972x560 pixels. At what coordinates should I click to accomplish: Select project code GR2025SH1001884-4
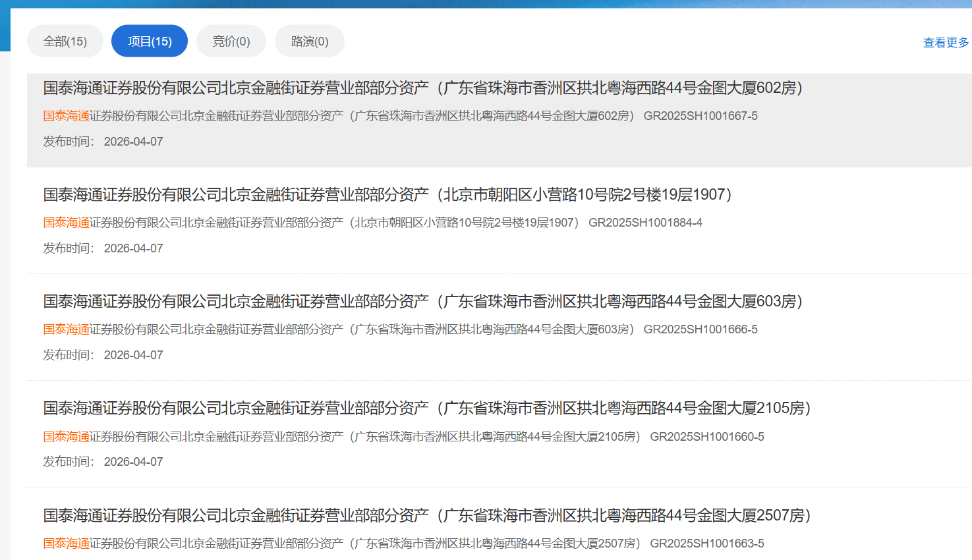point(645,223)
